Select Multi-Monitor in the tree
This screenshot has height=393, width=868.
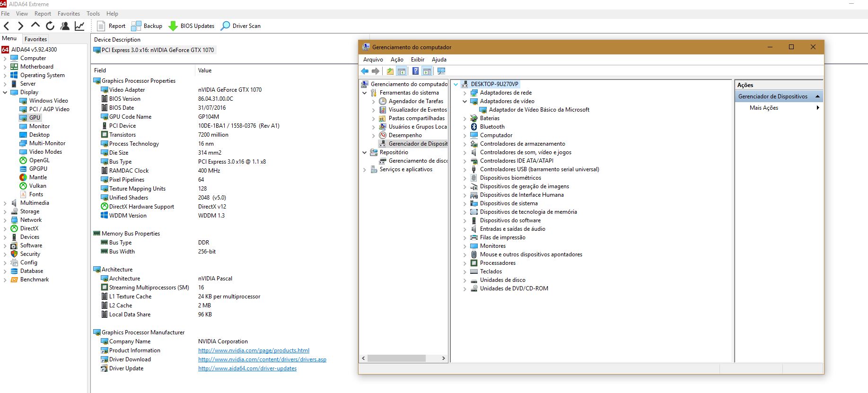[47, 143]
